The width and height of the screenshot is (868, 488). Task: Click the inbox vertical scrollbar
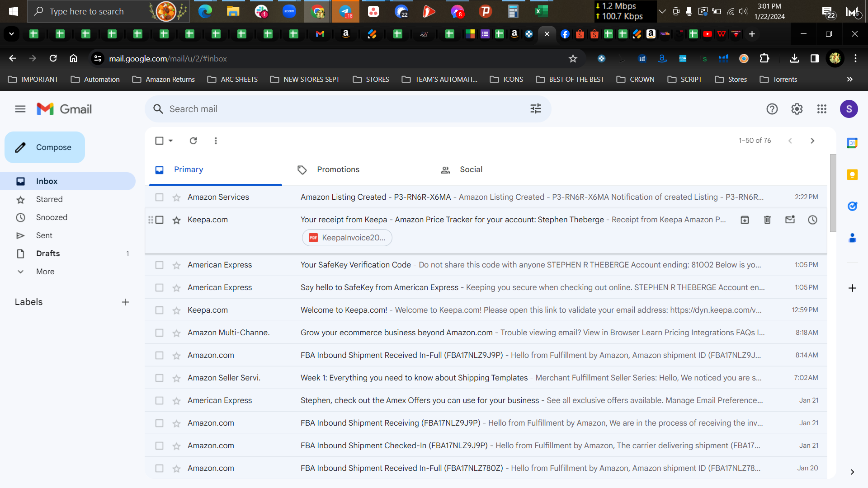coord(833,193)
